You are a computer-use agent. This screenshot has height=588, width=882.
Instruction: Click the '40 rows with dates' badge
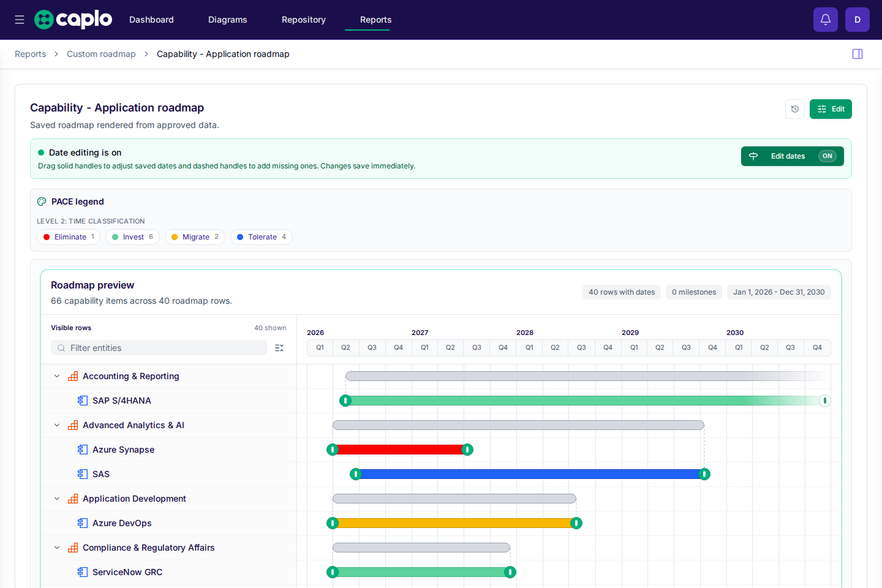(x=622, y=292)
